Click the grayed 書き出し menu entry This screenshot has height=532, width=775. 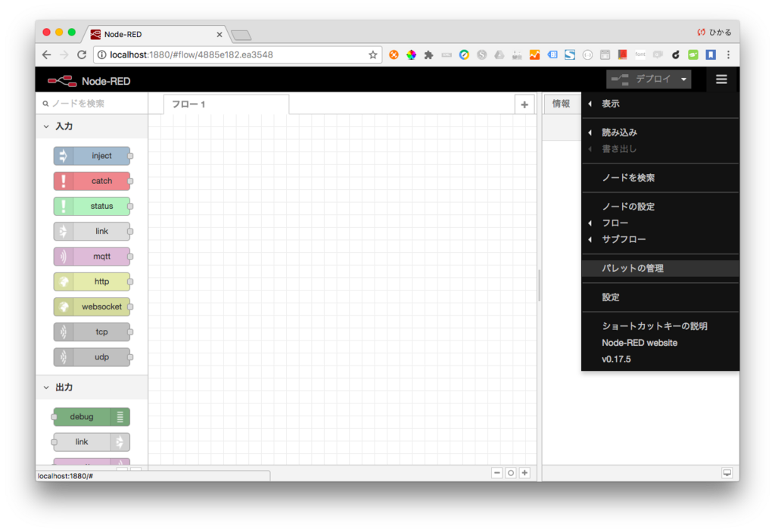click(660, 149)
